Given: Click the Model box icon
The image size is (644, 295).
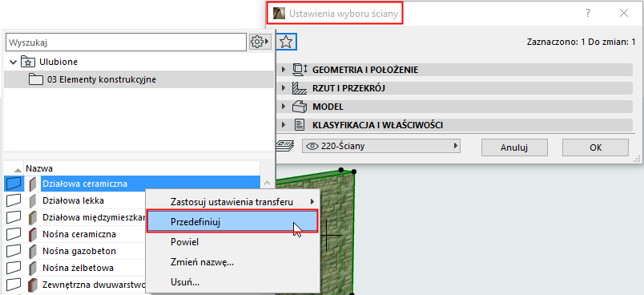Looking at the screenshot, I should point(300,107).
